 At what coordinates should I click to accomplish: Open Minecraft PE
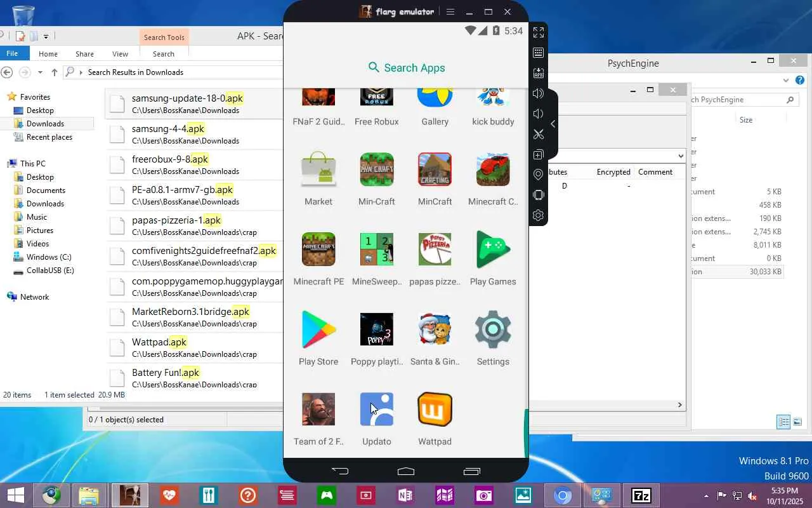tap(318, 259)
